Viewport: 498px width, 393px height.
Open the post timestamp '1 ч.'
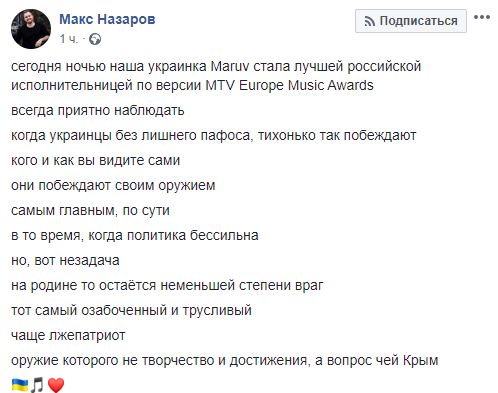click(69, 39)
